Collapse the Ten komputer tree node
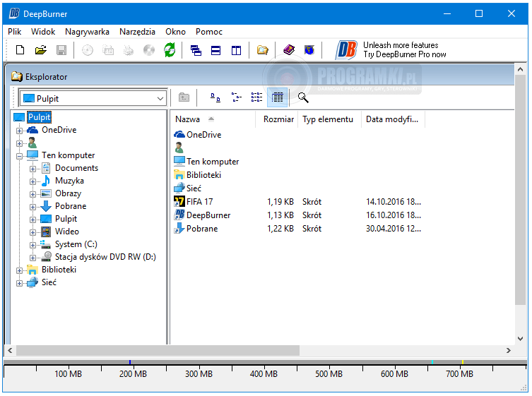The height and width of the screenshot is (396, 532). [19, 156]
